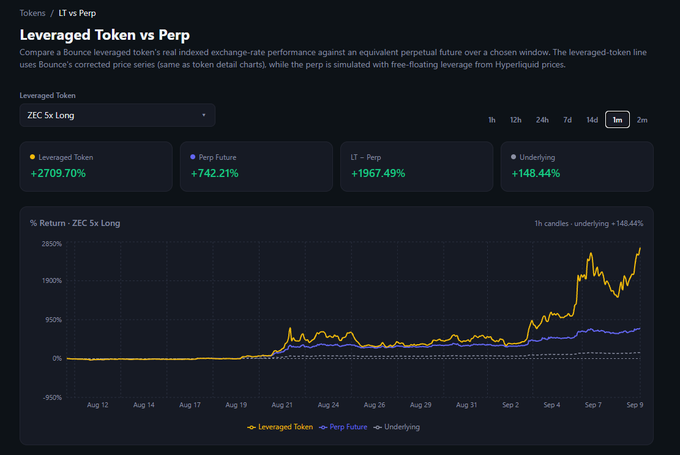Click the Aug 12 x-axis label
Screen dimensions: 680x455
(98, 405)
